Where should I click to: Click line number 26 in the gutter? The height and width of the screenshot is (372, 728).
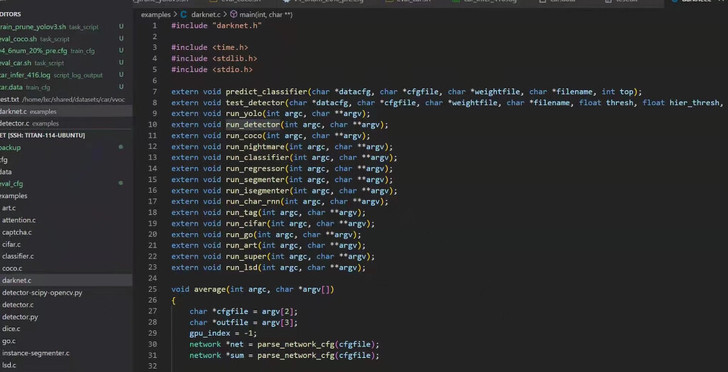click(x=153, y=300)
